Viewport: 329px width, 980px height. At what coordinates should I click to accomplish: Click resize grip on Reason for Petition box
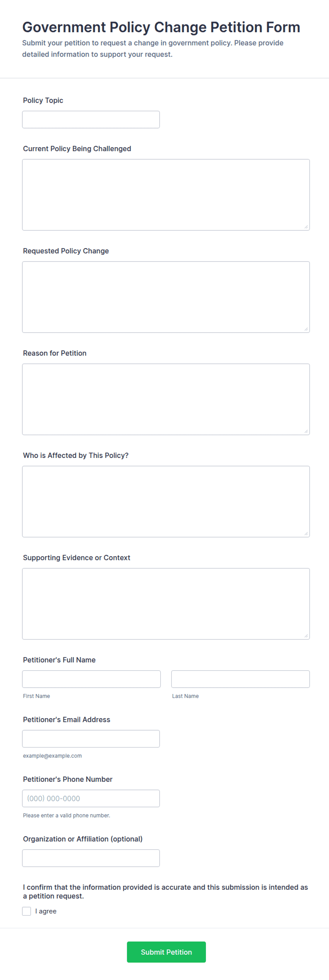click(306, 431)
